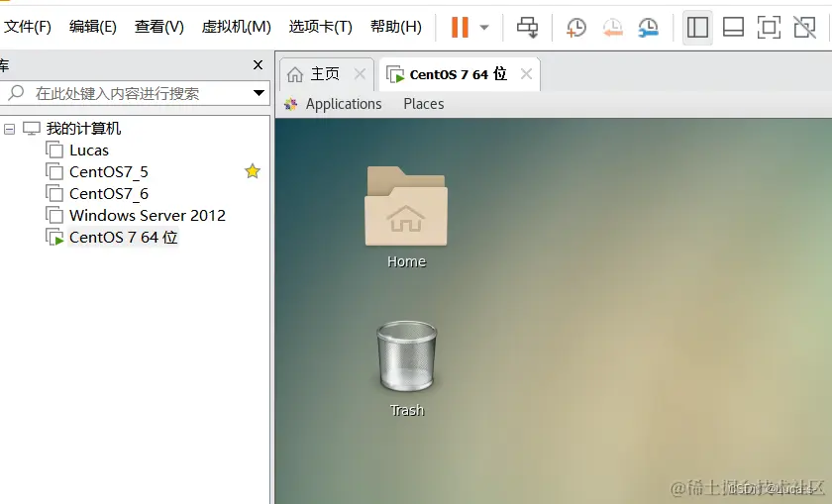
Task: Open the Applications menu in CentOS
Action: (x=344, y=104)
